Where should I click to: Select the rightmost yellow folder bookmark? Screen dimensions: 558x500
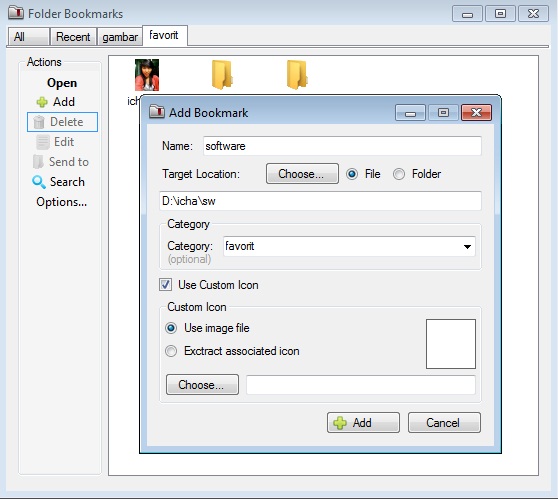297,74
